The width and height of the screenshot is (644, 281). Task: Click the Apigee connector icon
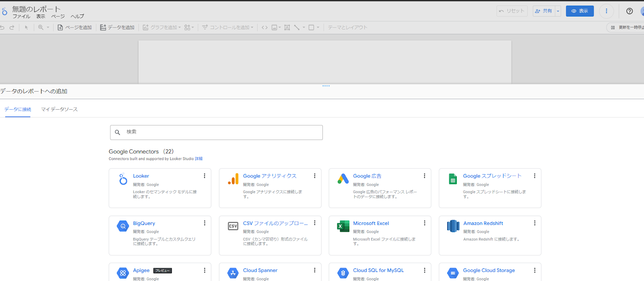click(x=123, y=273)
